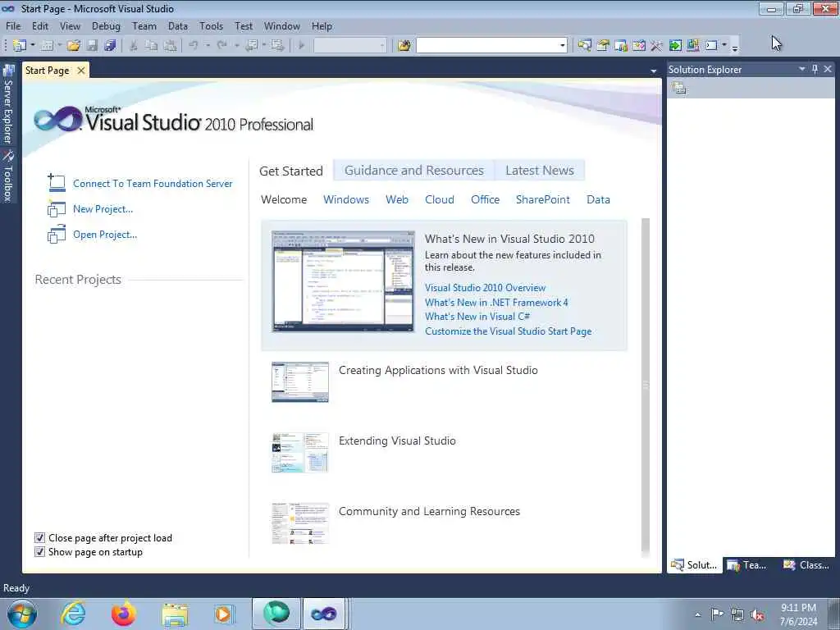This screenshot has width=840, height=630.
Task: Click the Windows Start orb
Action: point(22,614)
